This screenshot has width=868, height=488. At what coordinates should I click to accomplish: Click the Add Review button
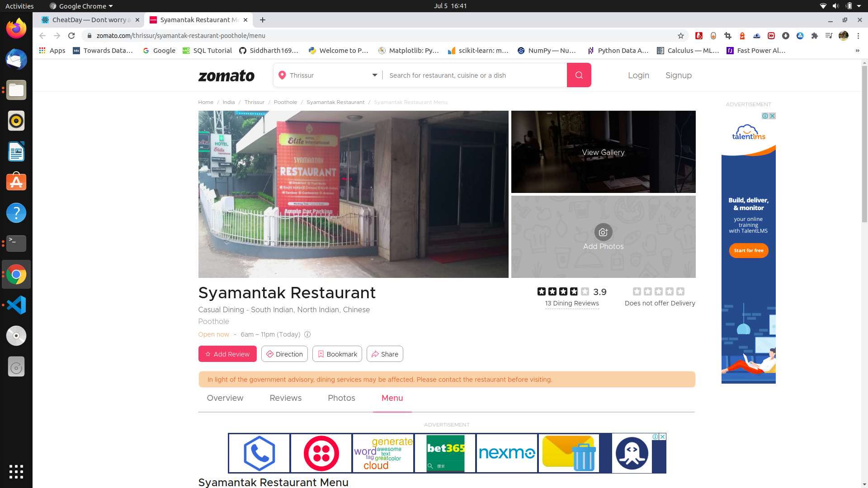pos(227,354)
